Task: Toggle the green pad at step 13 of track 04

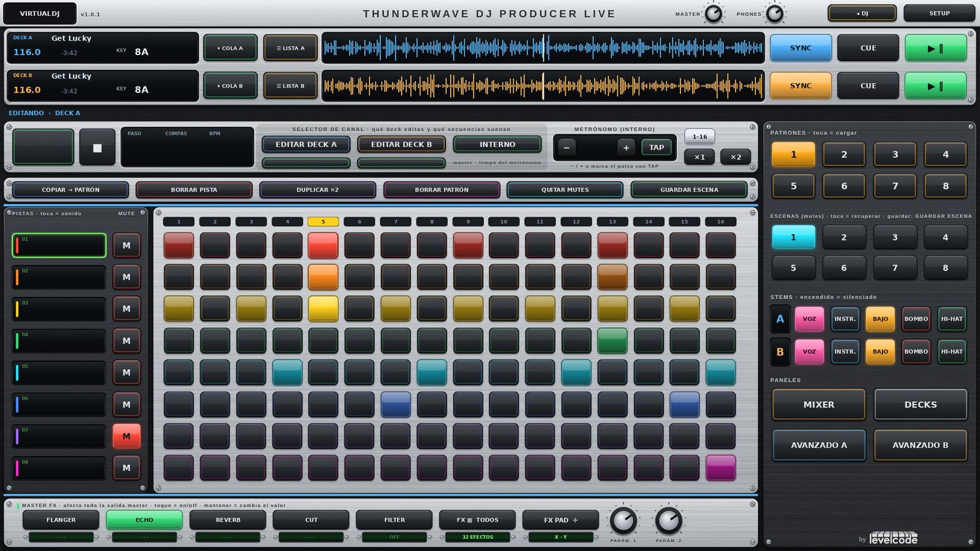Action: [x=612, y=340]
